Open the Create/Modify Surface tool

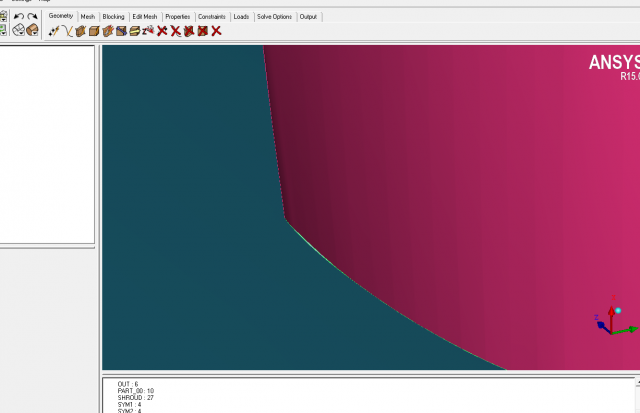81,31
